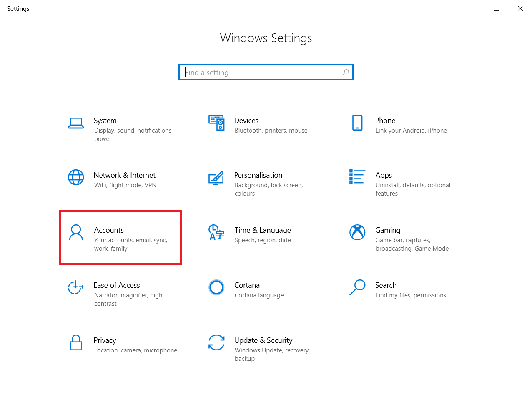Screen dimensions: 532x410
Task: Select Network & Internet title
Action: click(125, 175)
